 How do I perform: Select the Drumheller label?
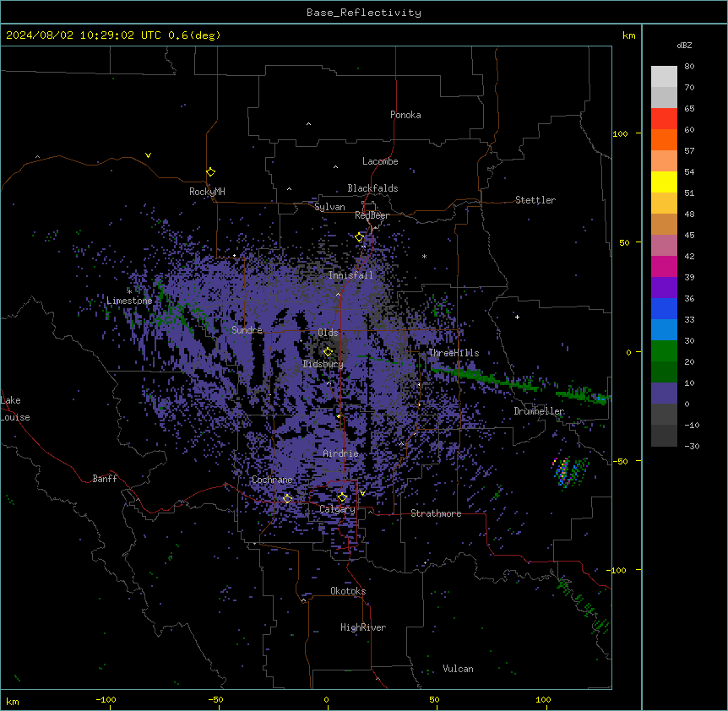(539, 411)
